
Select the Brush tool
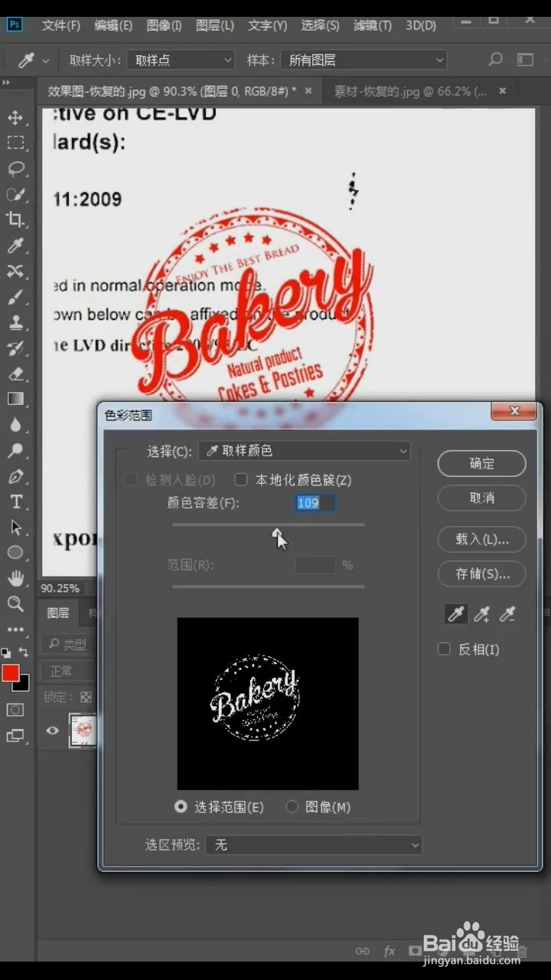coord(15,296)
